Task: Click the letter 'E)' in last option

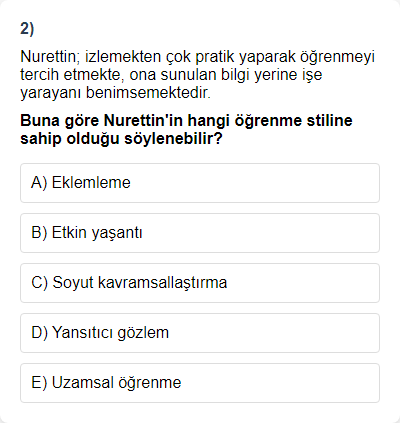Action: point(39,383)
